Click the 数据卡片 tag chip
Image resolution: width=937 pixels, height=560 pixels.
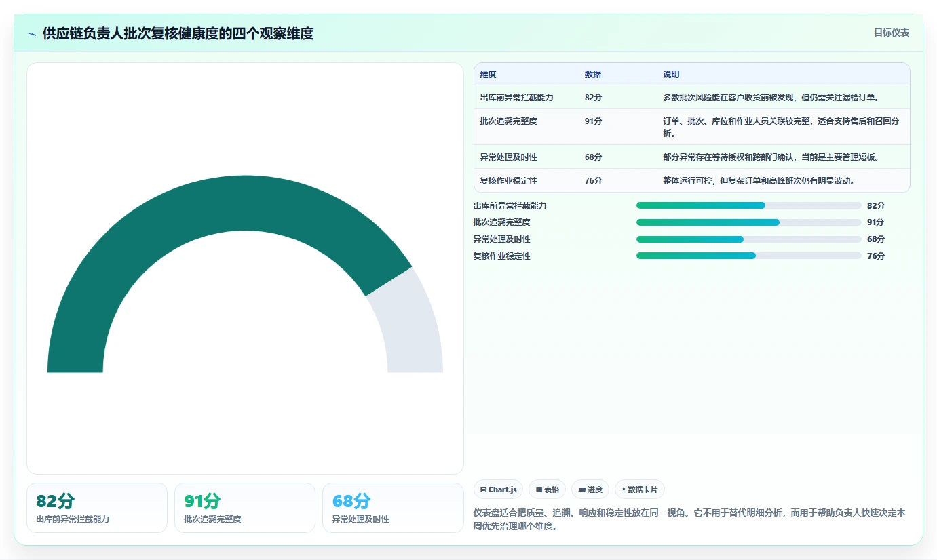pos(640,489)
